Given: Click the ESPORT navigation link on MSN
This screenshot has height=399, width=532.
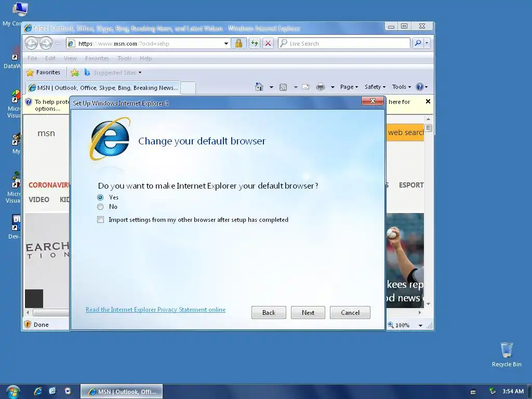Looking at the screenshot, I should point(411,185).
